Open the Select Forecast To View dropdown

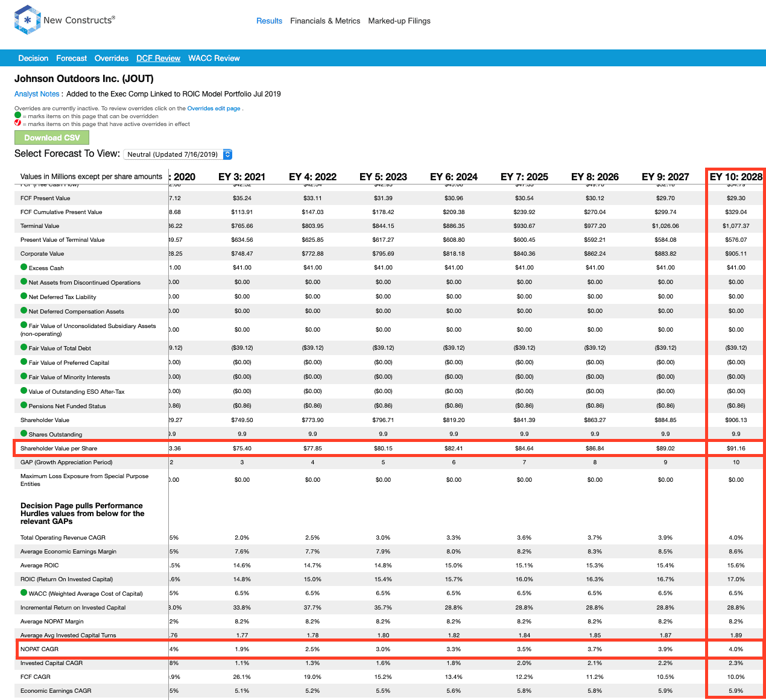click(177, 154)
